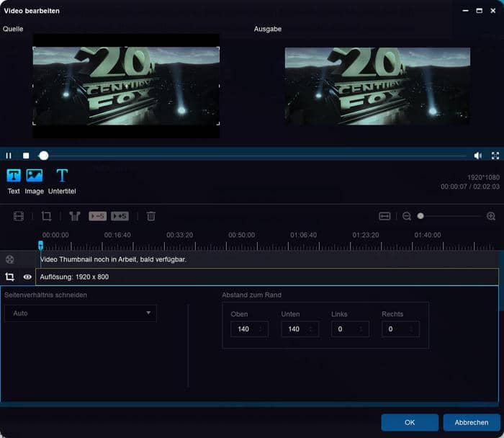Pause the video playback

pyautogui.click(x=9, y=156)
